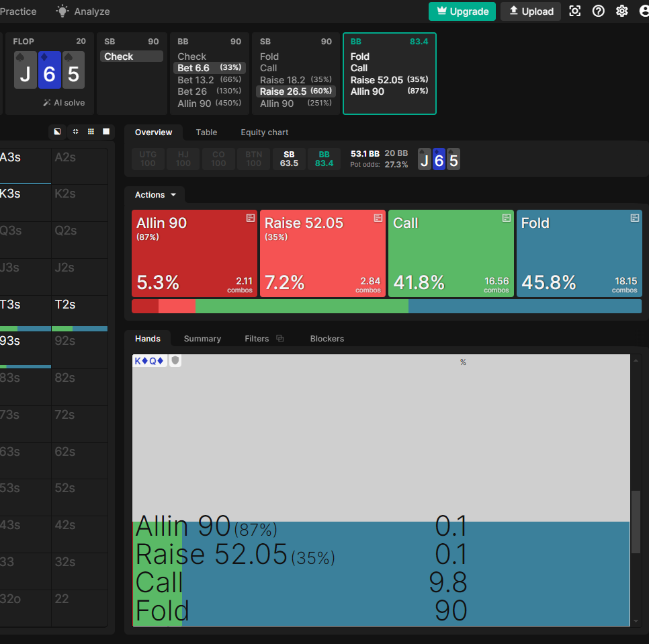The width and height of the screenshot is (649, 644).
Task: Click the detail icon on Raise 52.05 card
Action: point(378,218)
